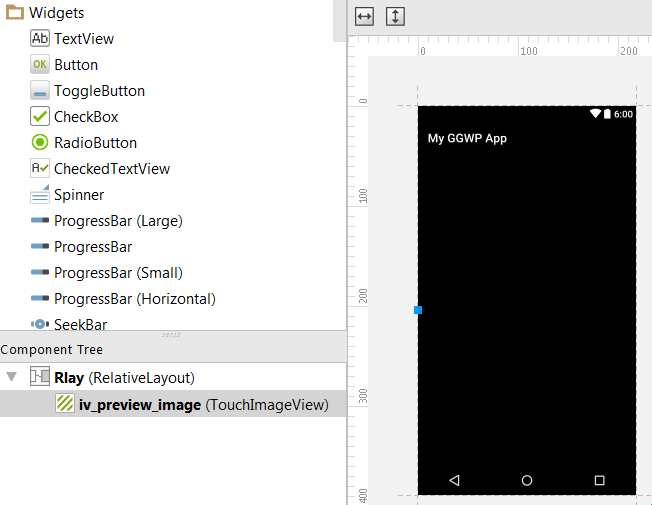Click the RelativeLayout icon in Component Tree
Viewport: 652px width, 505px height.
point(40,376)
